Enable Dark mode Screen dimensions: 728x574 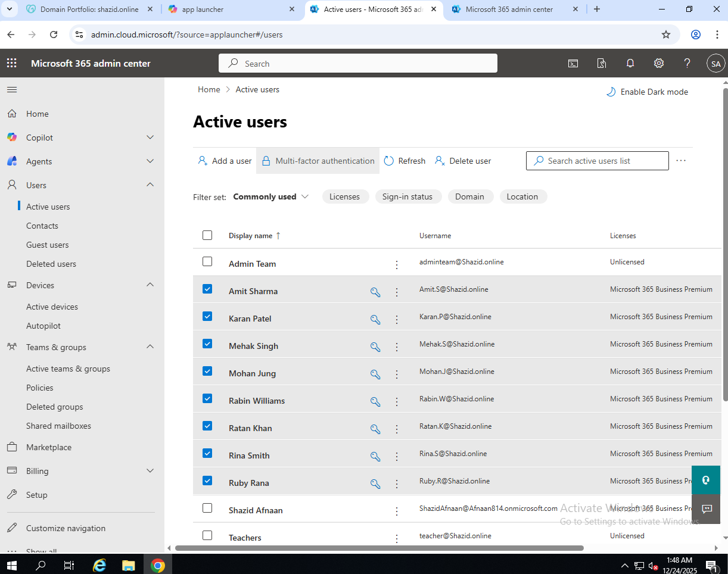(647, 92)
